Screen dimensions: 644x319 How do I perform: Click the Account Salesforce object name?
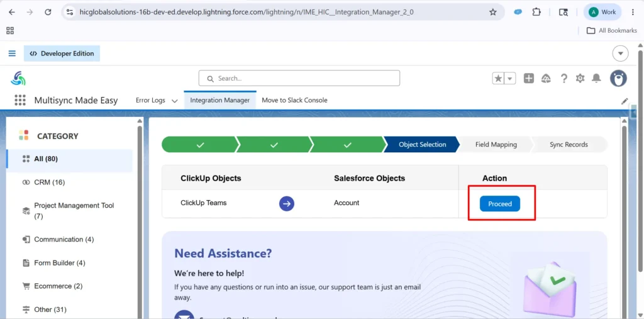pos(347,203)
